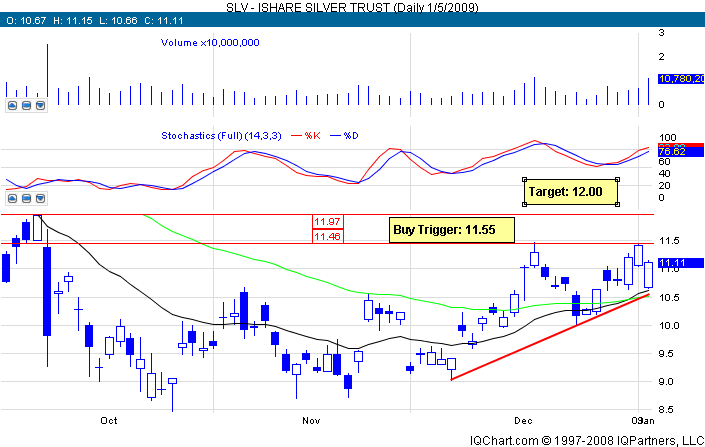Click the Oct date axis label
Image resolution: width=705 pixels, height=447 pixels.
point(109,421)
